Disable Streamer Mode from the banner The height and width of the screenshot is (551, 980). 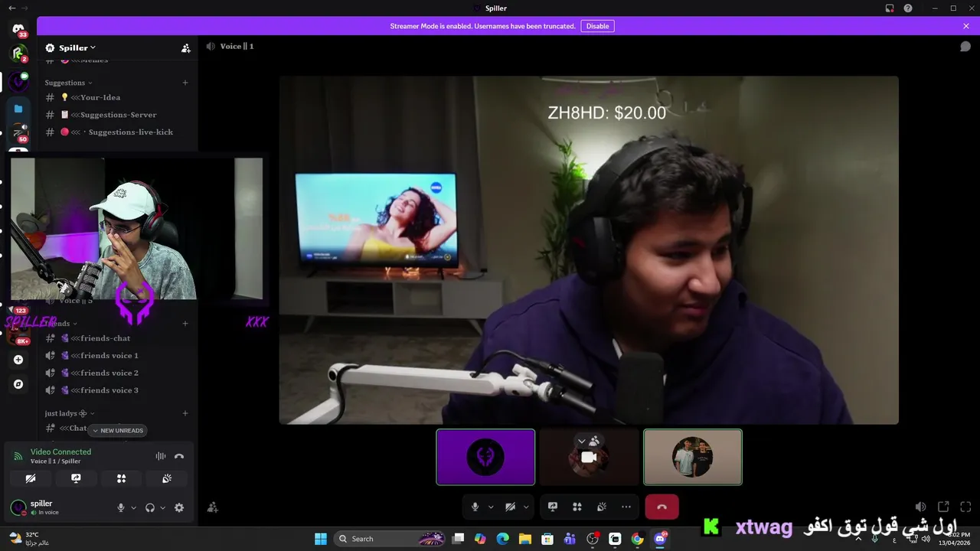597,26
